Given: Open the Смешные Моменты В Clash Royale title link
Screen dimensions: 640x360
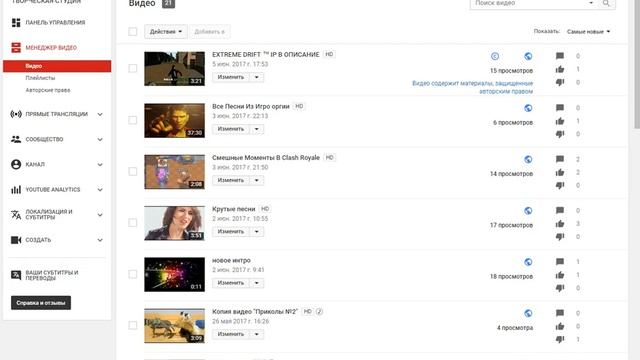Looking at the screenshot, I should 266,158.
